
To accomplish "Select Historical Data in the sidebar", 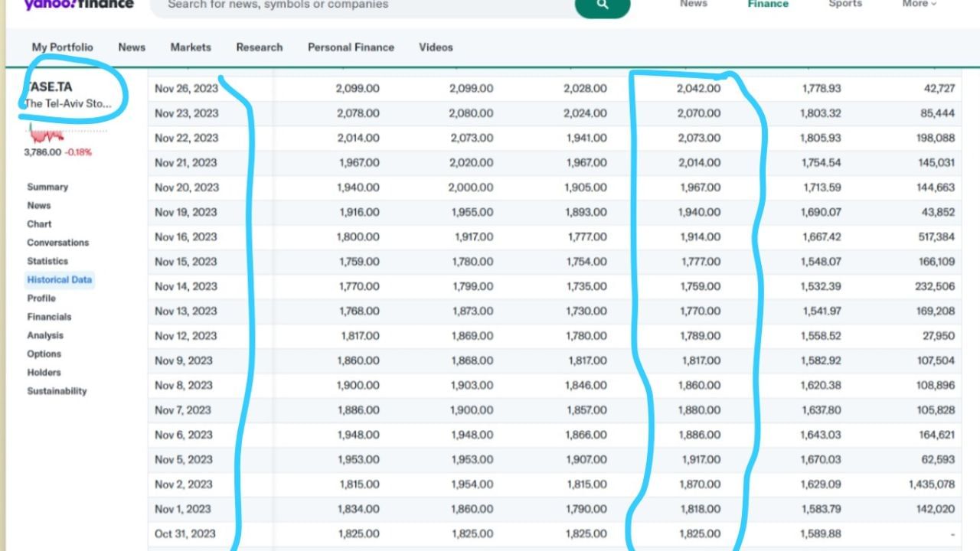I will tap(60, 279).
